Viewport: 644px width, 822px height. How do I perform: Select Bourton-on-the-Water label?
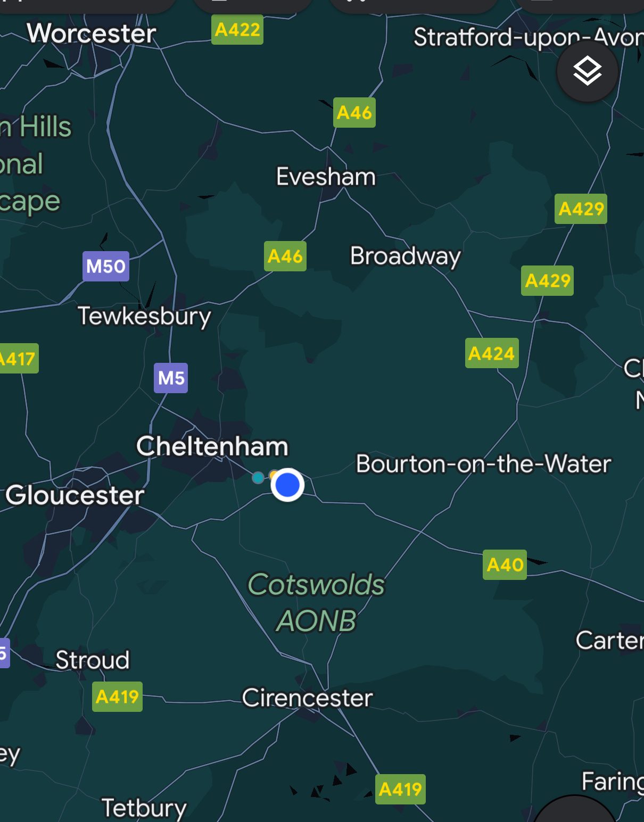pos(484,464)
